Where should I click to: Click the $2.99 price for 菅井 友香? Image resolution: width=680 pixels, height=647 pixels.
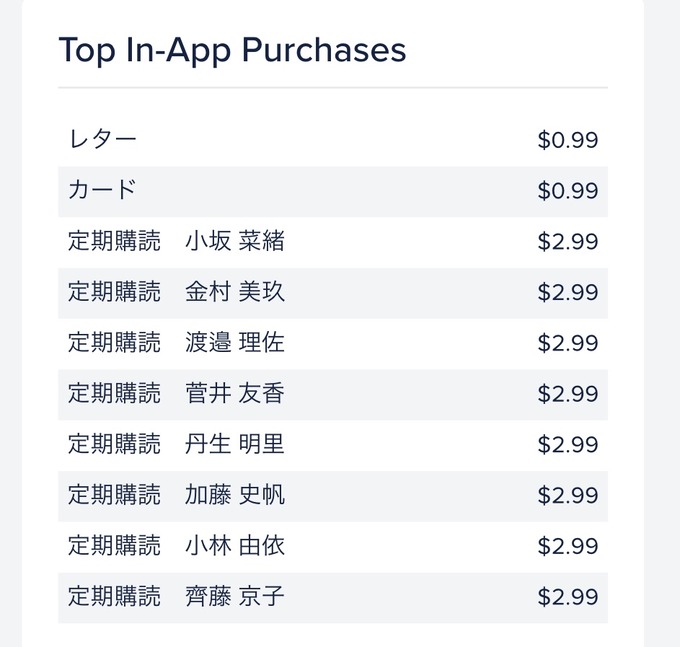(568, 394)
